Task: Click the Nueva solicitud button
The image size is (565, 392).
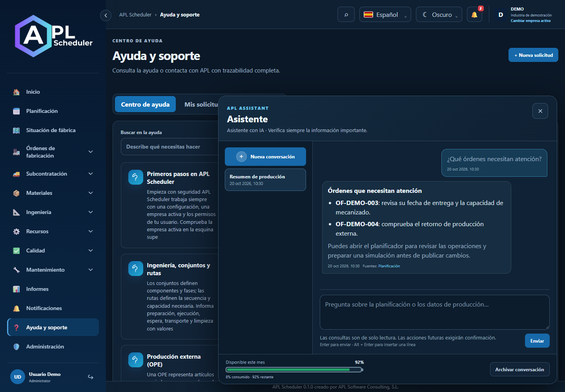Action: pyautogui.click(x=533, y=55)
